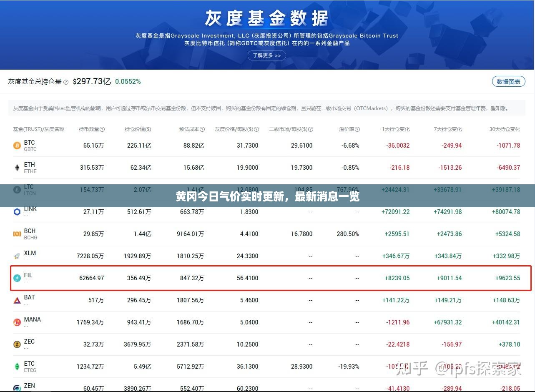Sort by 1天持仓变化 column header

(396, 129)
